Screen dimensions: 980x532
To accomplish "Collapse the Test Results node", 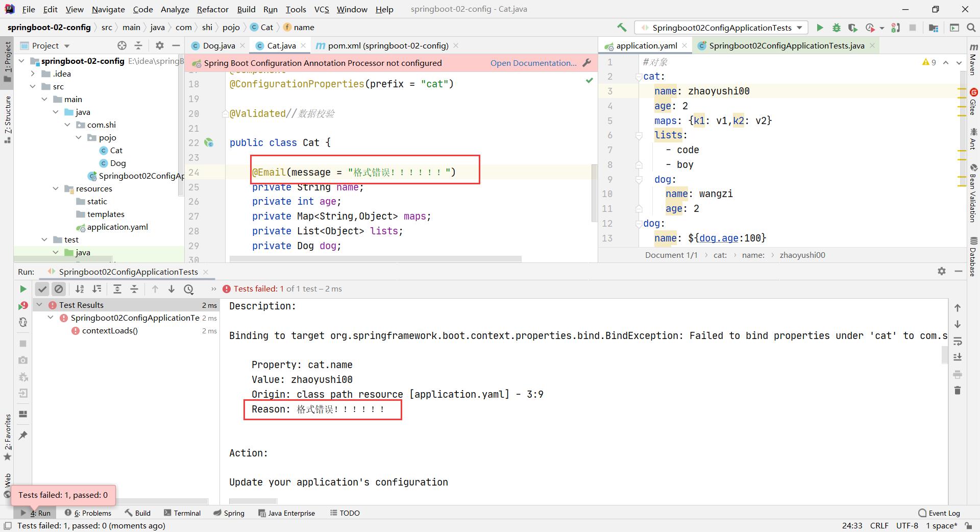I will pyautogui.click(x=39, y=305).
